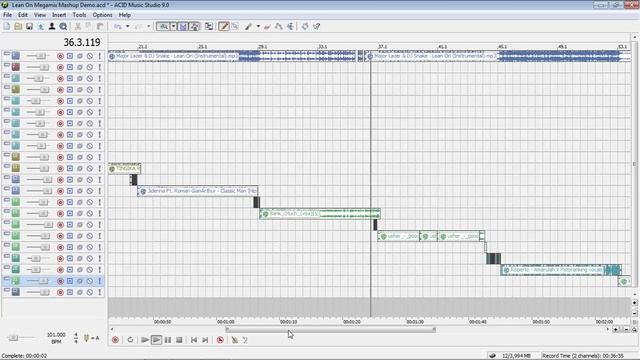640x360 pixels.
Task: Mute the Major Lazer instrumental track
Action: coord(90,56)
